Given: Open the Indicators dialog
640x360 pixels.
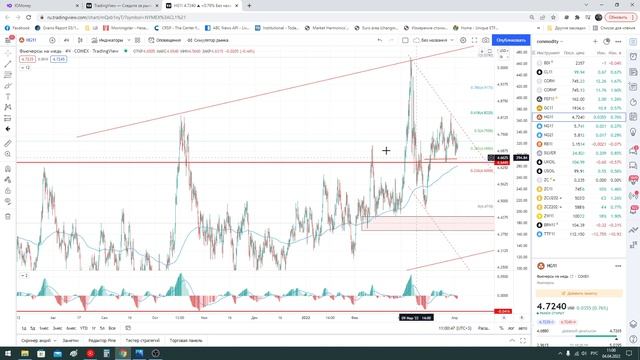Looking at the screenshot, I should coord(107,40).
